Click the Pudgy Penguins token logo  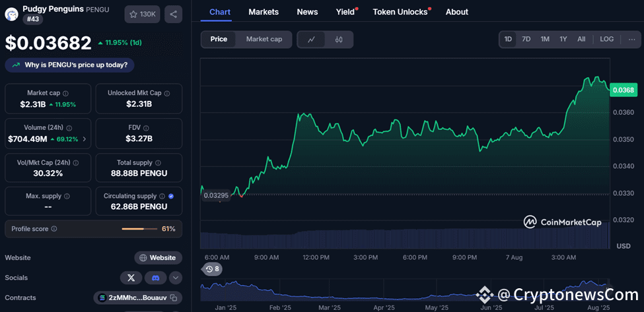(x=11, y=14)
